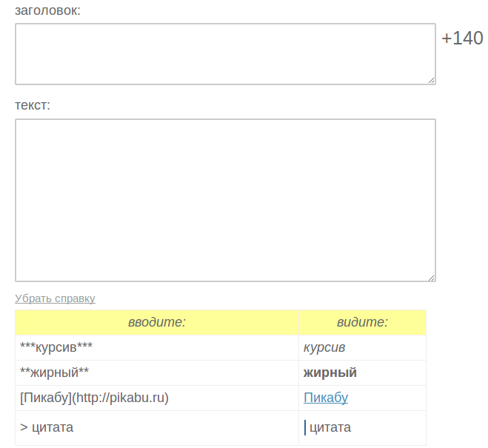Click inside the текст text area
This screenshot has width=488, height=448.
click(x=225, y=200)
